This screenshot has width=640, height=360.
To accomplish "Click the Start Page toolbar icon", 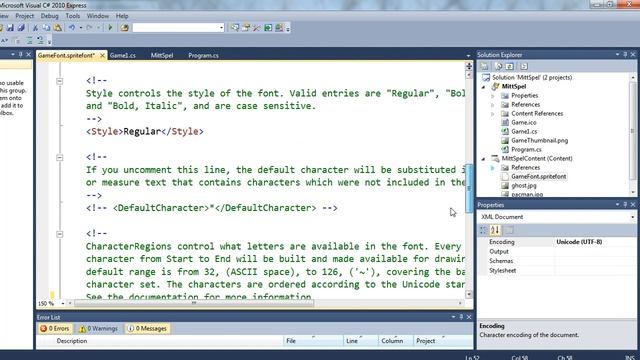I will [268, 28].
